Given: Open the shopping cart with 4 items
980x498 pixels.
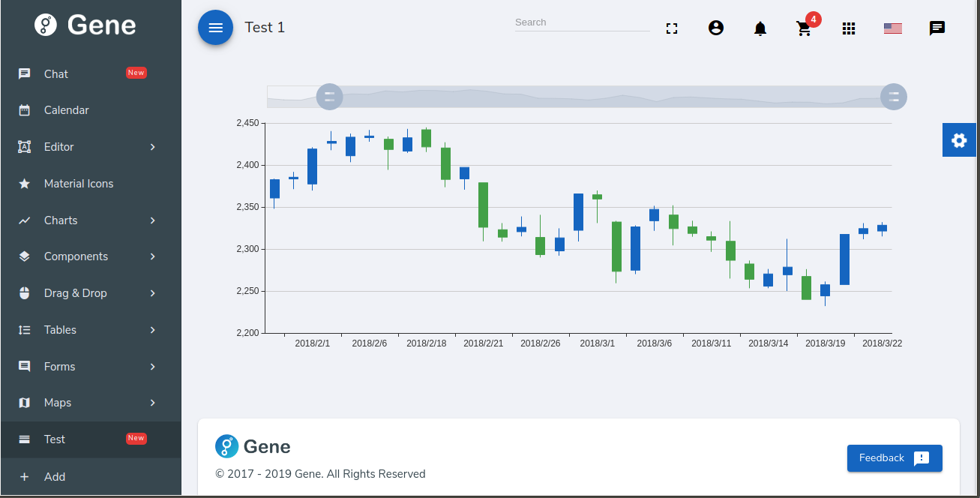Looking at the screenshot, I should 804,29.
